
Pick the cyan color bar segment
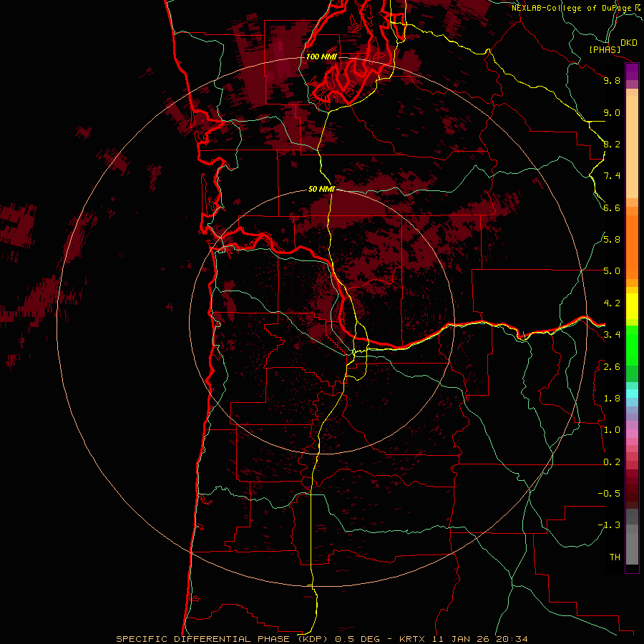632,394
